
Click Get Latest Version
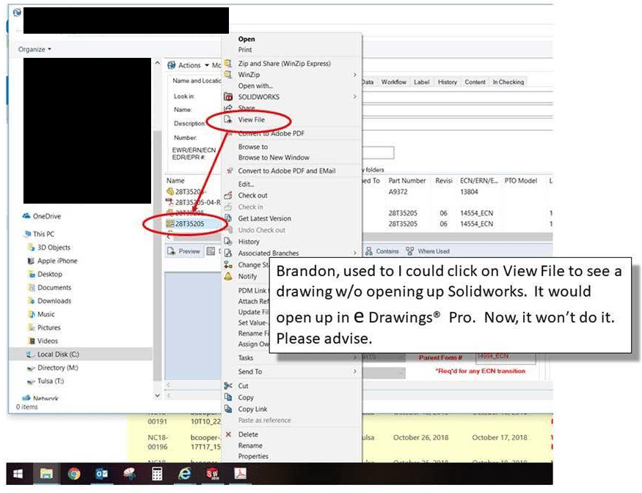click(x=264, y=219)
